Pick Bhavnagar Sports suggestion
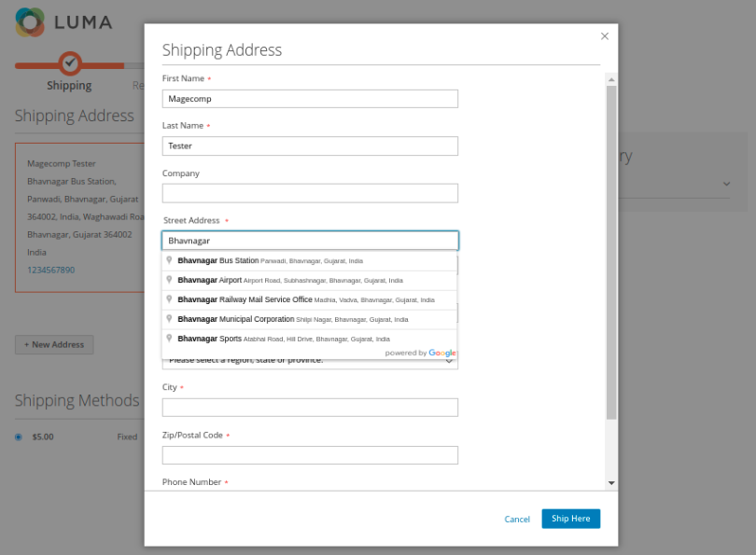 coord(310,339)
